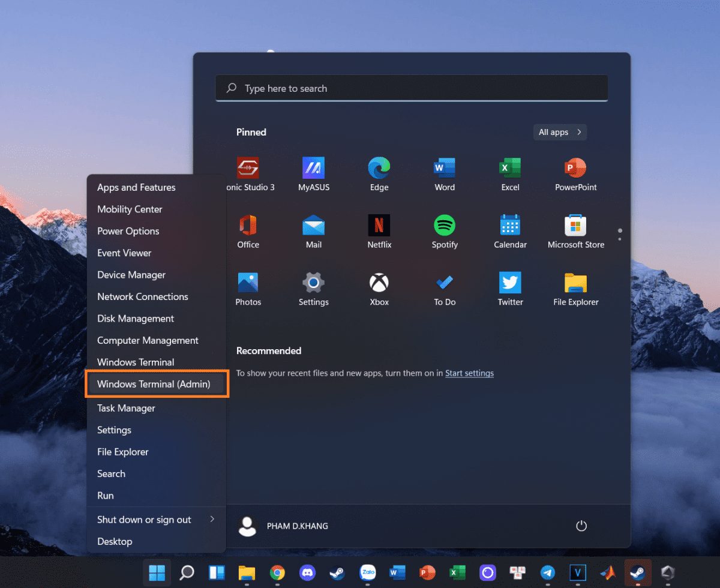Launch Xbox from pinned apps
Viewport: 720px width, 588px height.
tap(379, 289)
